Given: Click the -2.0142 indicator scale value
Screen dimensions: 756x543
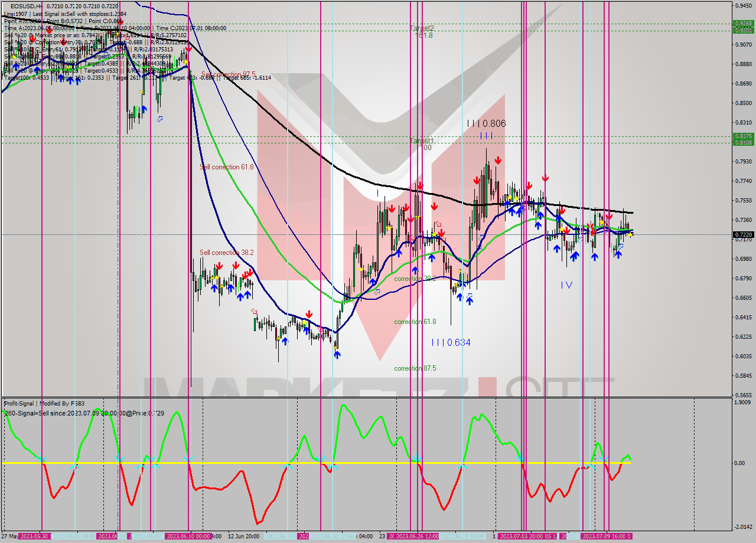Looking at the screenshot, I should 742,526.
